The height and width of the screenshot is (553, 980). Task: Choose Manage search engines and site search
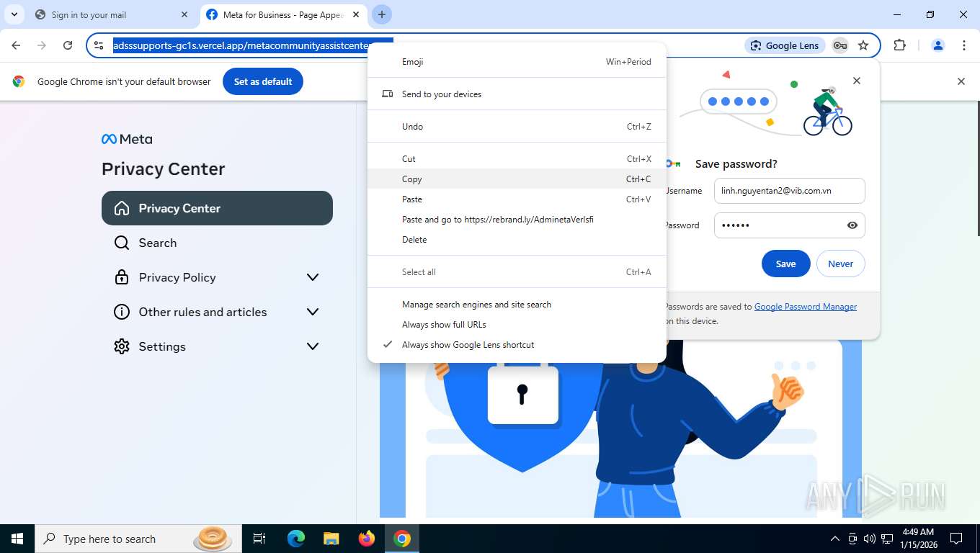pos(517,305)
